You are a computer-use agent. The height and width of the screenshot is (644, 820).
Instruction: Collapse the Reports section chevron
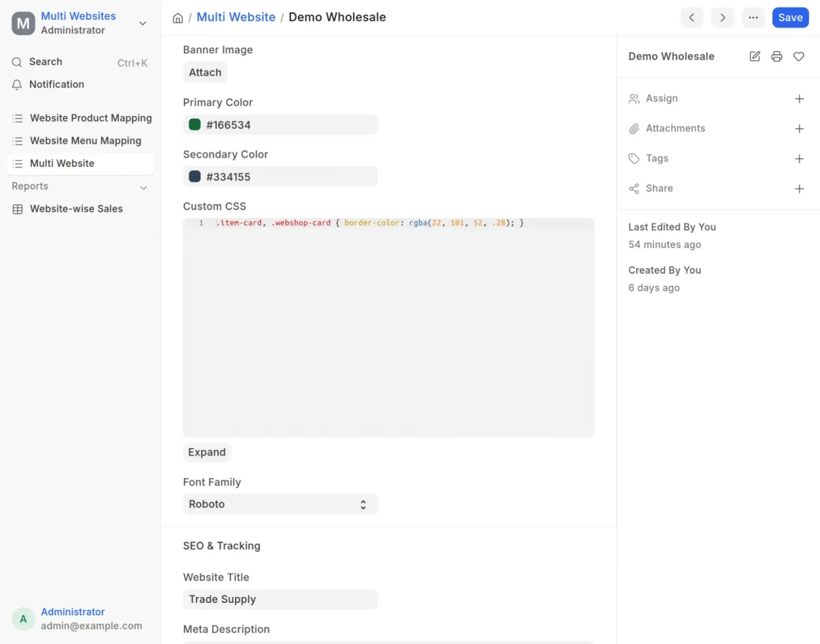pyautogui.click(x=143, y=187)
